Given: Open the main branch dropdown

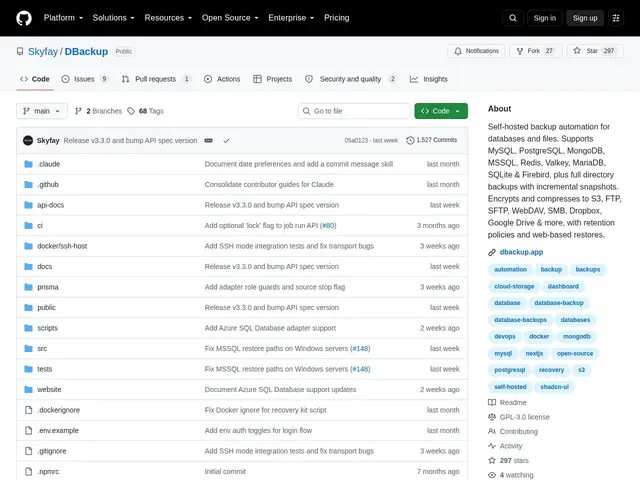Looking at the screenshot, I should tap(42, 111).
